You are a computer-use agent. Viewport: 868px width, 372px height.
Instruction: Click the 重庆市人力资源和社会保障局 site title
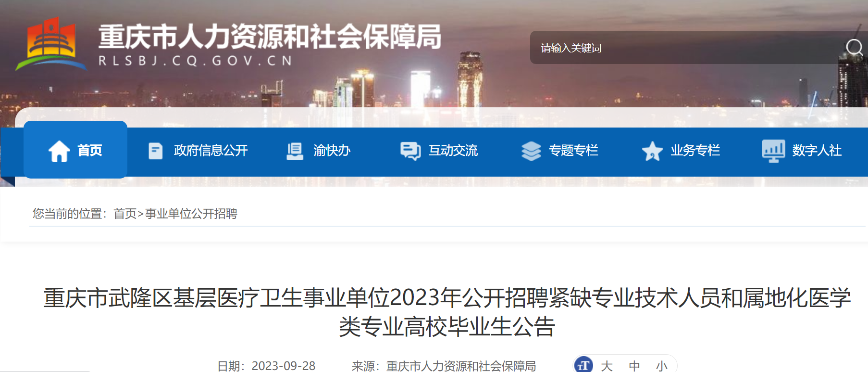pos(270,37)
